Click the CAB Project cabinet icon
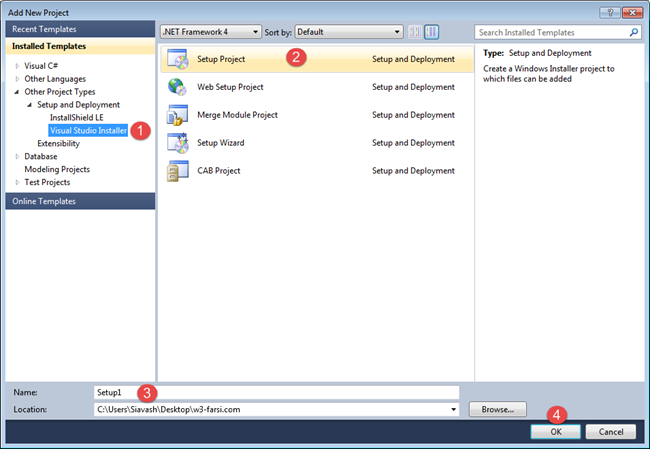Image resolution: width=650 pixels, height=449 pixels. click(x=177, y=171)
